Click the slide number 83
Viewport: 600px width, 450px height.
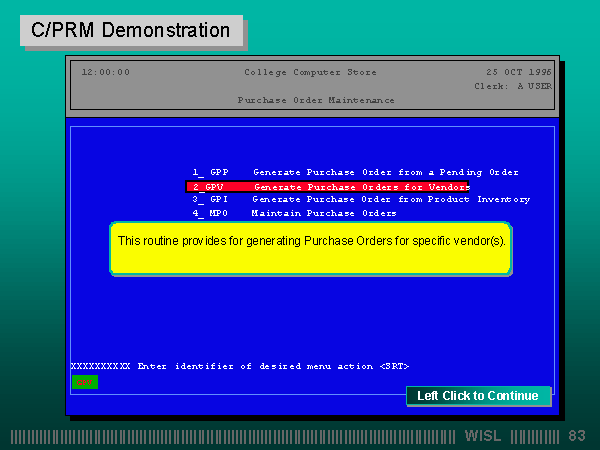(576, 436)
